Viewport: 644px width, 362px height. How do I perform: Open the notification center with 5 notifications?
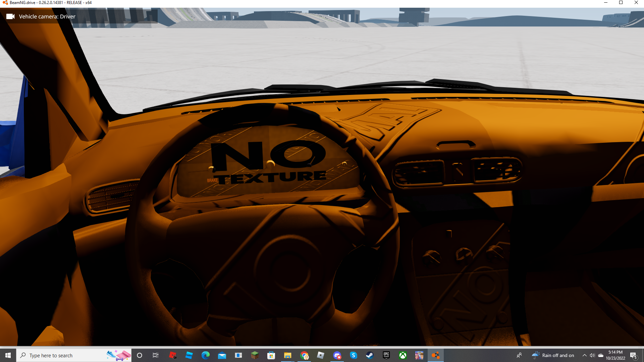click(634, 356)
